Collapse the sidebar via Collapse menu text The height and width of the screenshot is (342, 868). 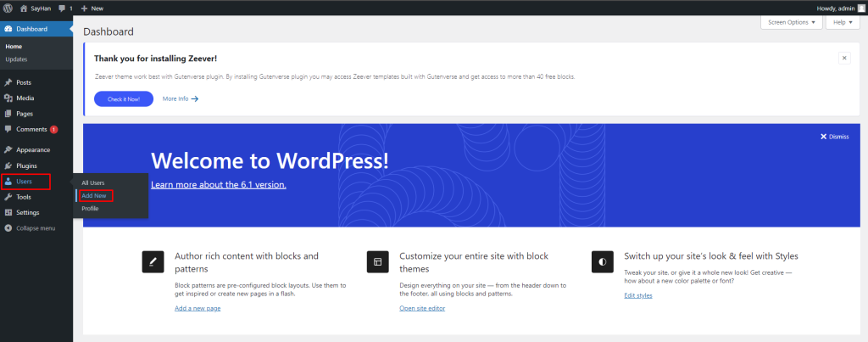[x=36, y=227]
